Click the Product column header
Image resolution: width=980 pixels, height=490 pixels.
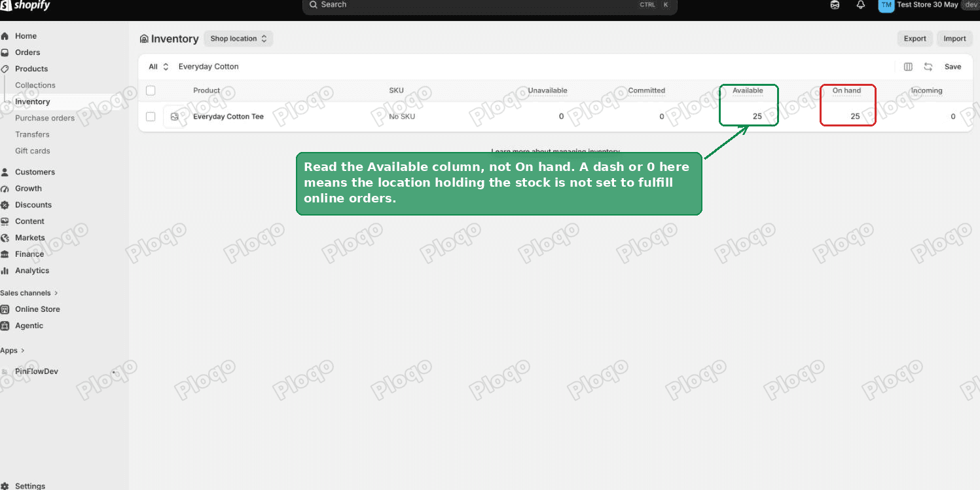206,90
